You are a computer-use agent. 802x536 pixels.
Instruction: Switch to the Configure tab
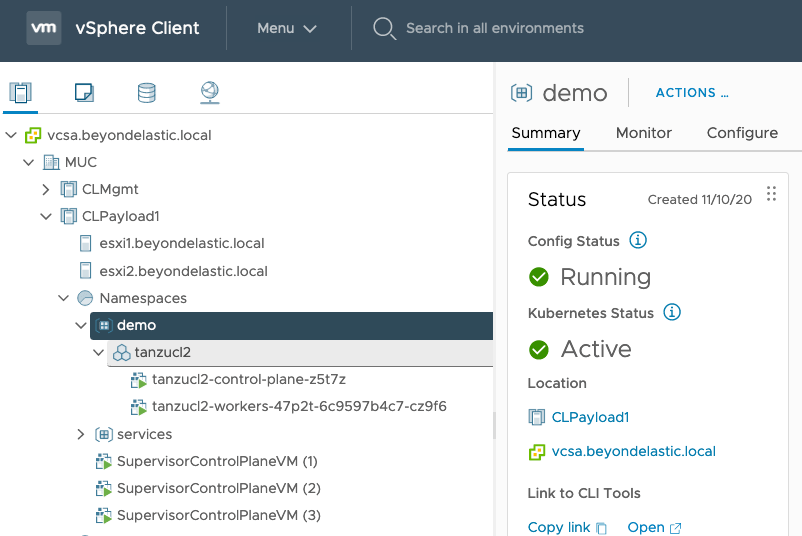coord(741,133)
